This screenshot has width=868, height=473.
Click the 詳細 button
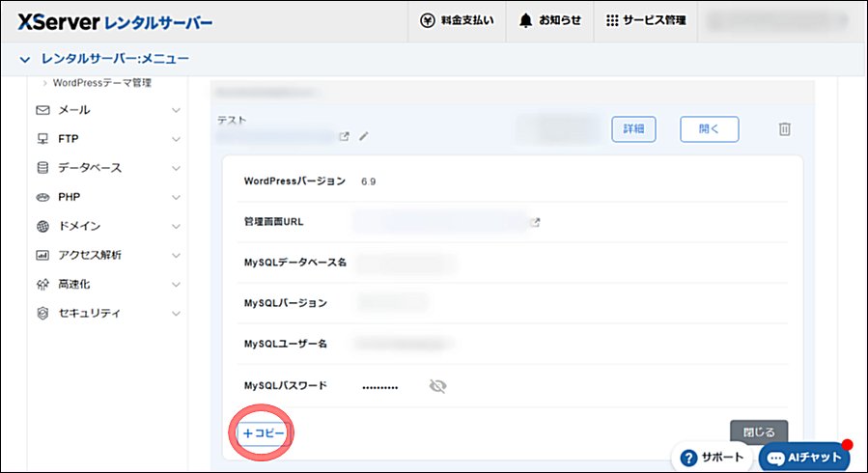click(x=633, y=129)
